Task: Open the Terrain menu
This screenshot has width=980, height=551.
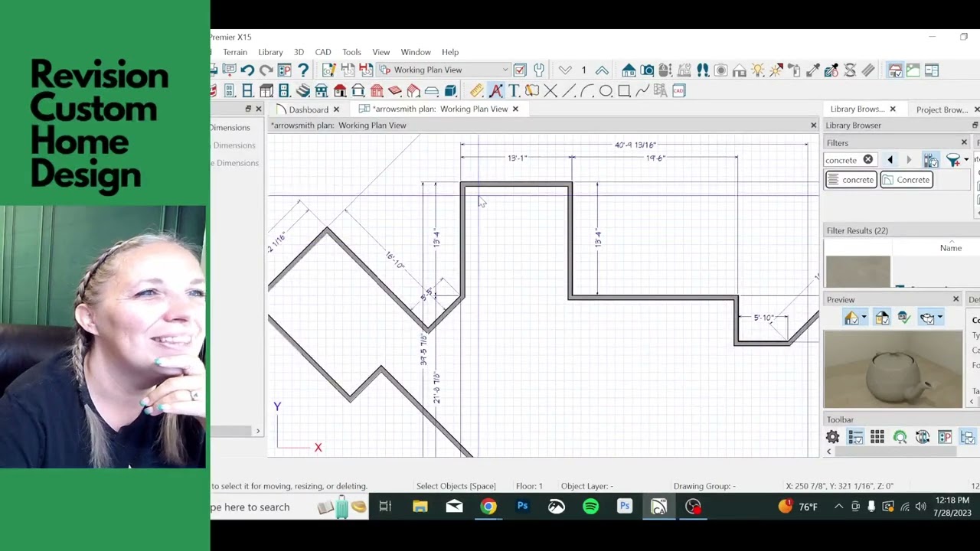Action: (x=235, y=52)
